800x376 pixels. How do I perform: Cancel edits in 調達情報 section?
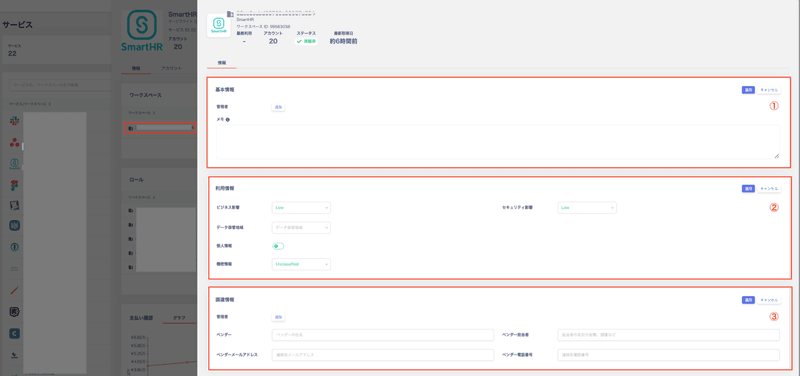click(769, 300)
